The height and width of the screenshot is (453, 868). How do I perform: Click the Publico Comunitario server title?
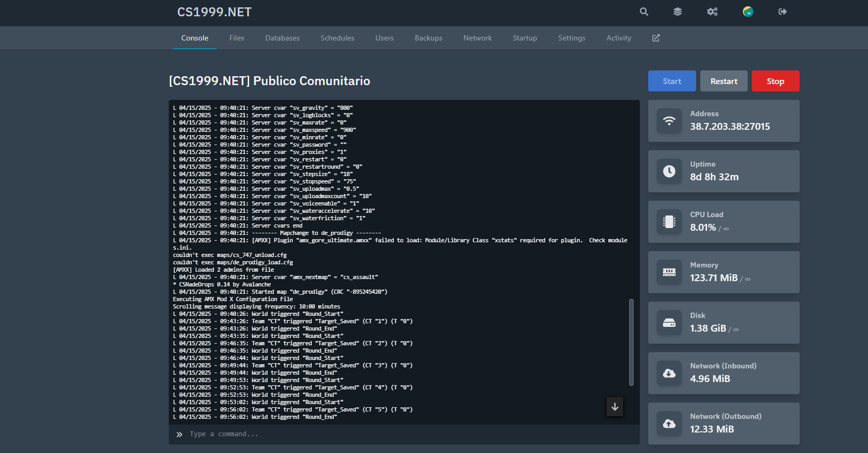(269, 81)
